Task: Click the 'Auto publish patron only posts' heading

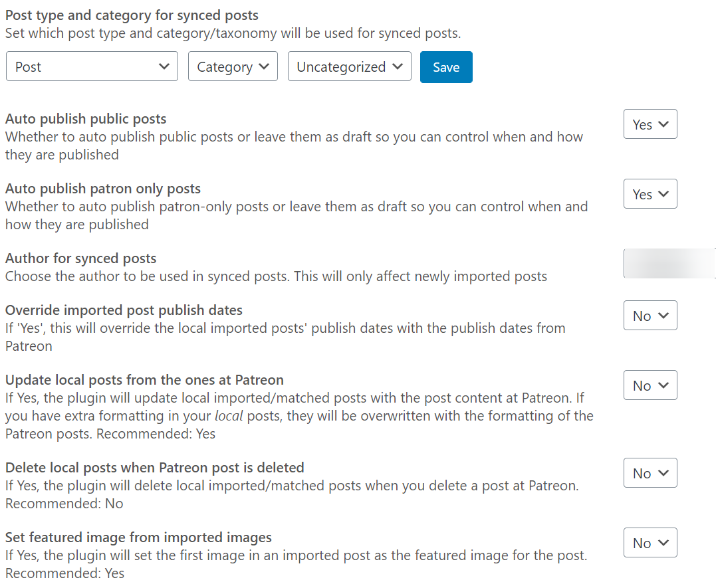Action: coord(103,189)
